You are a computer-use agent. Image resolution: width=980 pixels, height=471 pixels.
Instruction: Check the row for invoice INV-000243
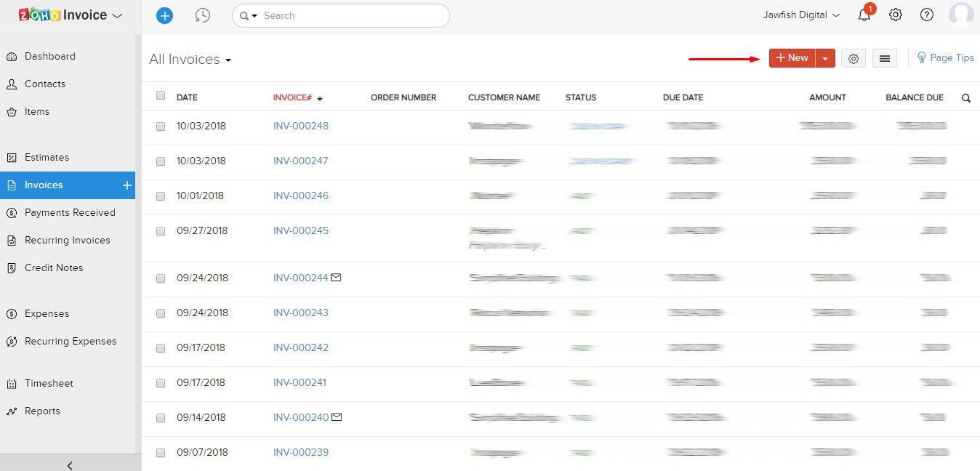point(160,313)
